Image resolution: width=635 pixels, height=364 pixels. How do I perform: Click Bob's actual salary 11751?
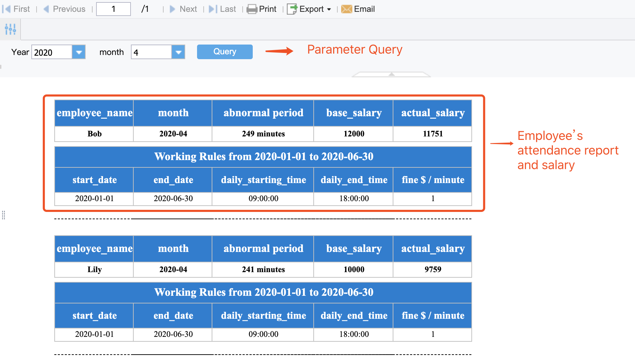click(433, 134)
